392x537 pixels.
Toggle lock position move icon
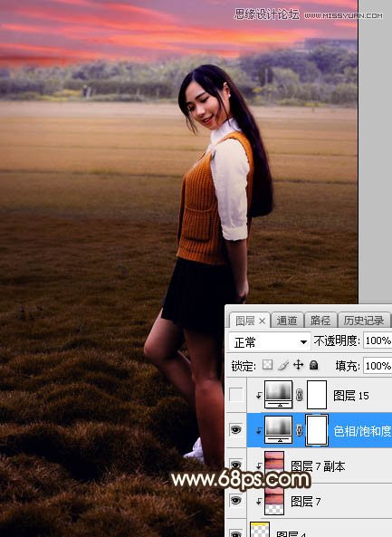[298, 365]
